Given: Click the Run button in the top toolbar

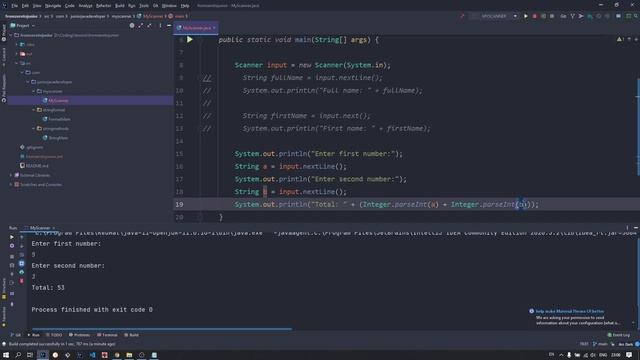Looking at the screenshot, I should (x=526, y=16).
